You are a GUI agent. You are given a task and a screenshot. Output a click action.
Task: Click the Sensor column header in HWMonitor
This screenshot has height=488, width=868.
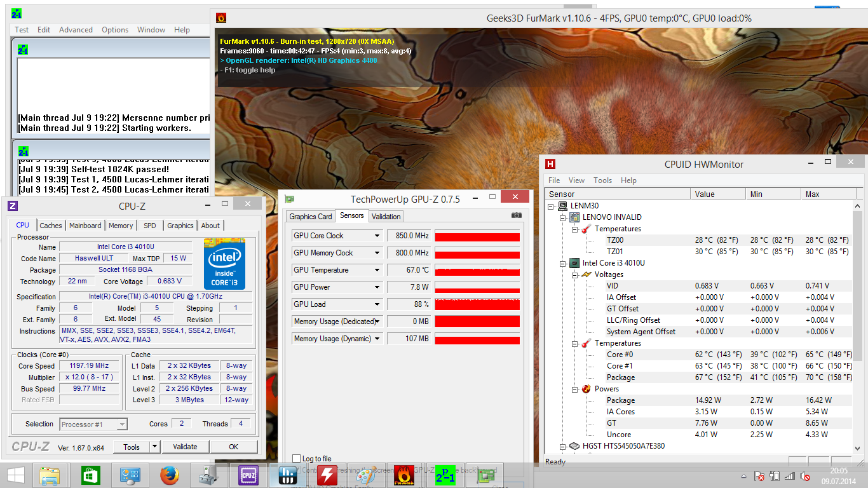click(618, 194)
